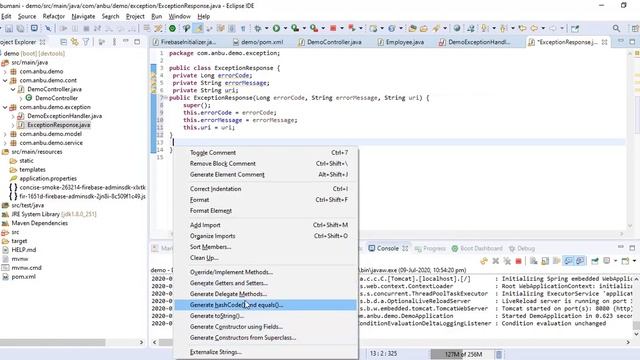This screenshot has height=360, width=640.
Task: Toggle Show Console When Standard Out Changes
Action: click(x=568, y=261)
